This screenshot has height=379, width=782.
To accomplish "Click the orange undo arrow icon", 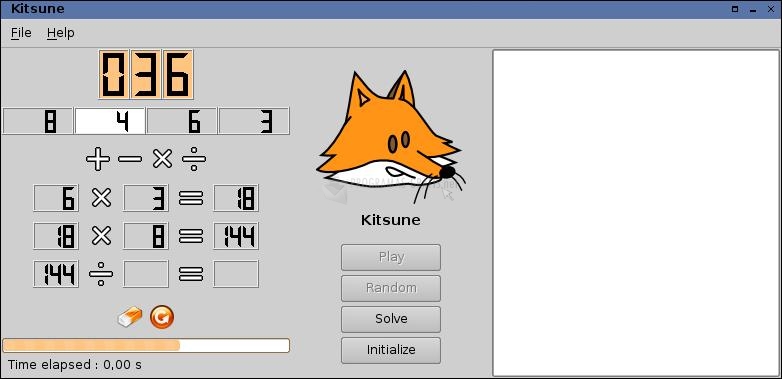I will point(162,317).
